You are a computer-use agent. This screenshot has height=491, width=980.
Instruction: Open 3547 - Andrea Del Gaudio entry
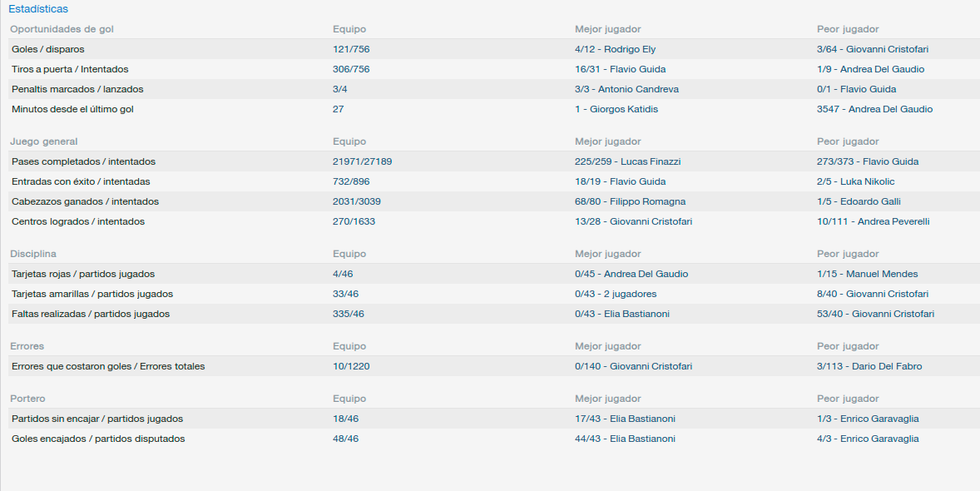(x=874, y=110)
